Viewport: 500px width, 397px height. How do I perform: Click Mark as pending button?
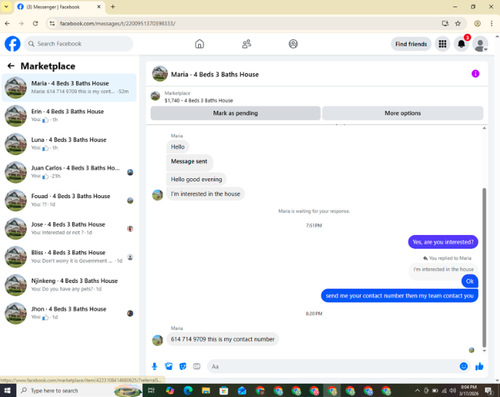click(x=235, y=113)
